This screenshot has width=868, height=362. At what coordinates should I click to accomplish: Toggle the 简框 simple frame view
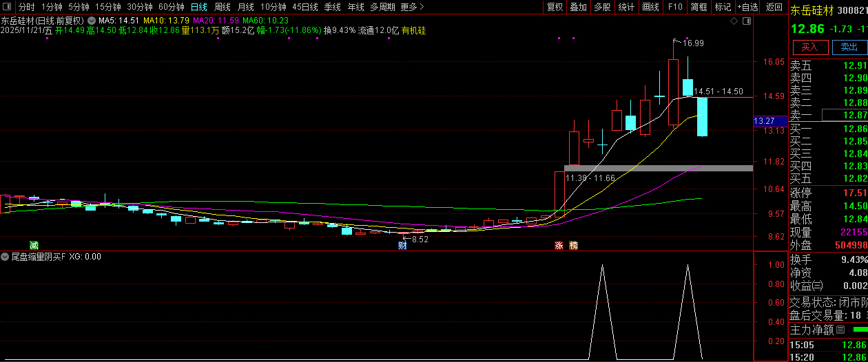pyautogui.click(x=699, y=7)
